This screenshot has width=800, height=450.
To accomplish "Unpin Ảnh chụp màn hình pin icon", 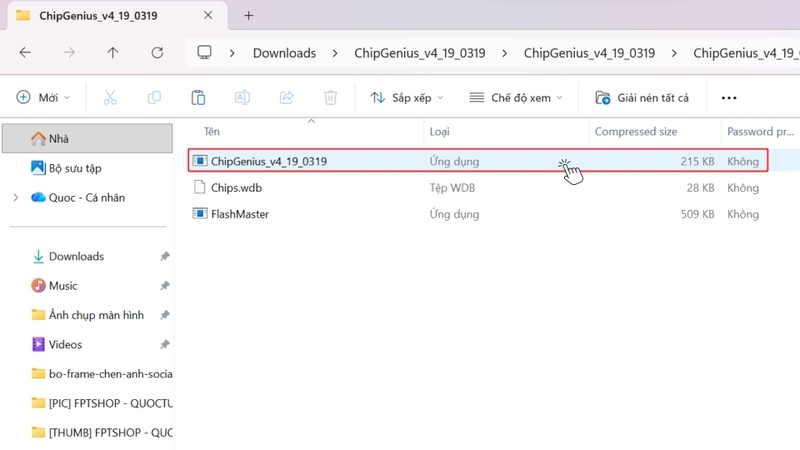I will click(165, 315).
